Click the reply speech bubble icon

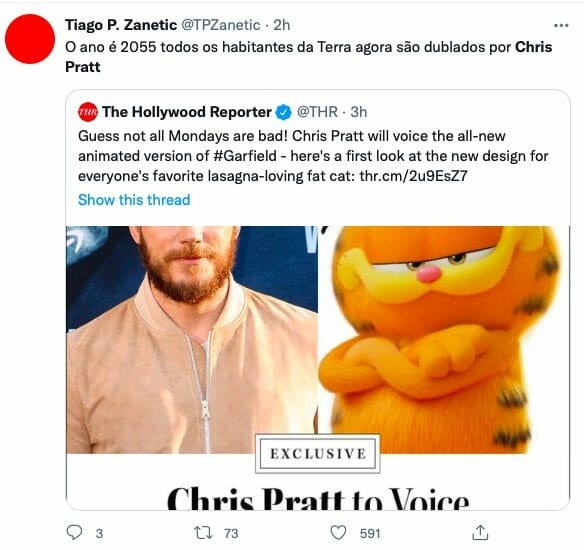(x=74, y=532)
